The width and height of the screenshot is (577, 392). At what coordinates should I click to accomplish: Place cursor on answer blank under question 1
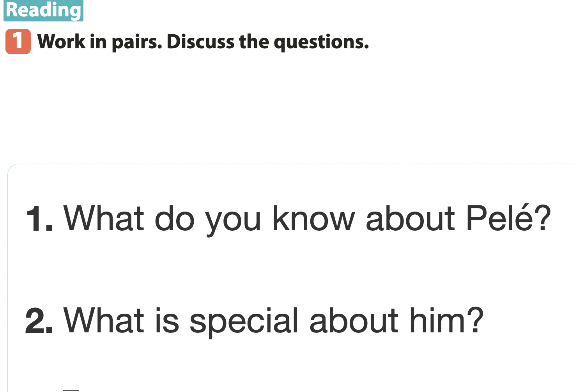[x=71, y=288]
